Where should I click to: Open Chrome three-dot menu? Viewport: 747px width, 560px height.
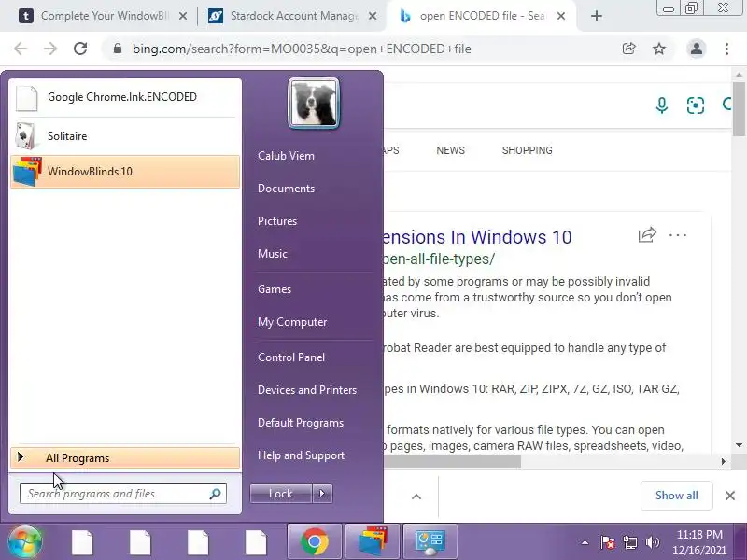click(726, 49)
